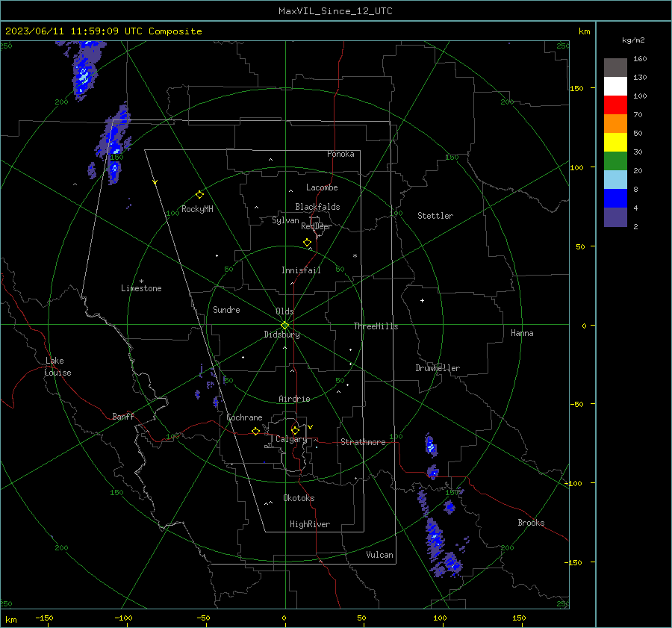This screenshot has width=672, height=628.
Task: Click the yellow radar-center marker above Didsbury
Action: coord(284,326)
